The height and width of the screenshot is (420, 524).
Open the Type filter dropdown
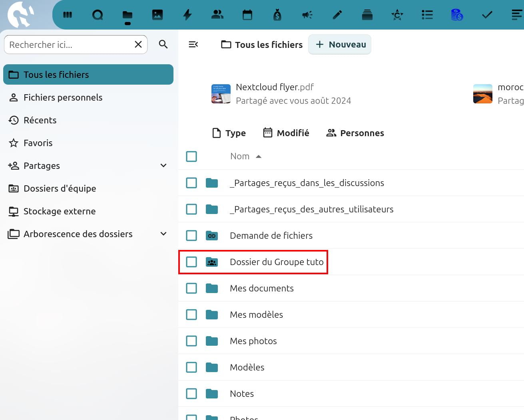coord(229,133)
